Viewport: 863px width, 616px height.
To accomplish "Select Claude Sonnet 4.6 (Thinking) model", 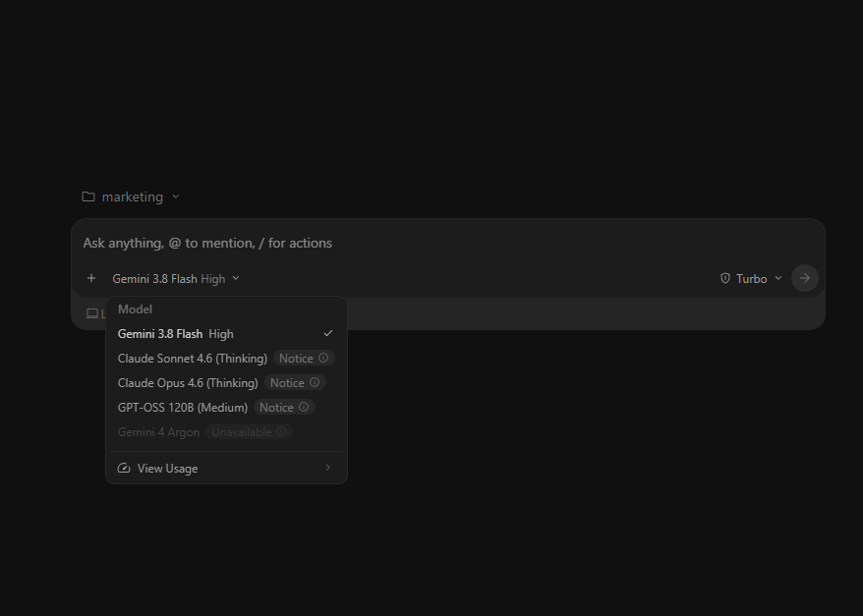I will pyautogui.click(x=226, y=358).
